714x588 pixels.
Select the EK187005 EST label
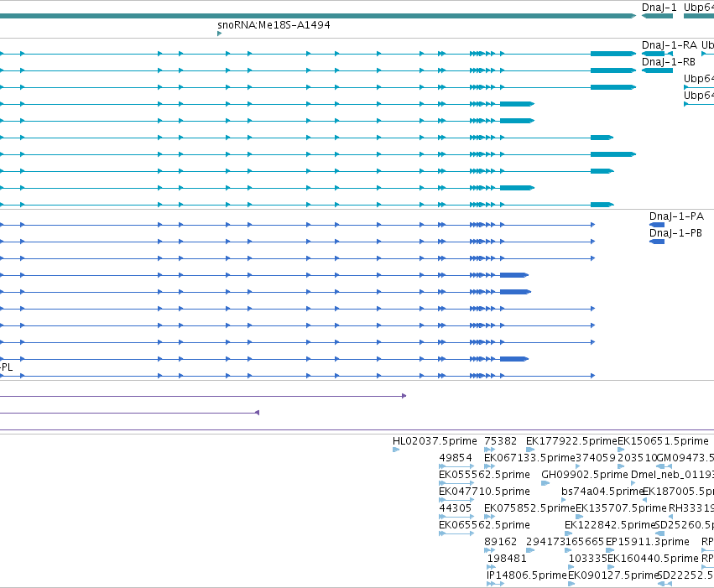(678, 492)
